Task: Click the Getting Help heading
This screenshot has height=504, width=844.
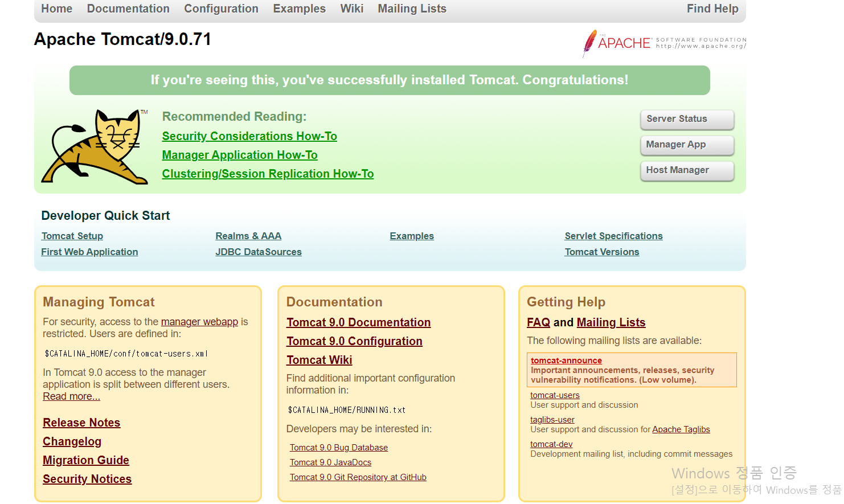Action: coord(566,302)
